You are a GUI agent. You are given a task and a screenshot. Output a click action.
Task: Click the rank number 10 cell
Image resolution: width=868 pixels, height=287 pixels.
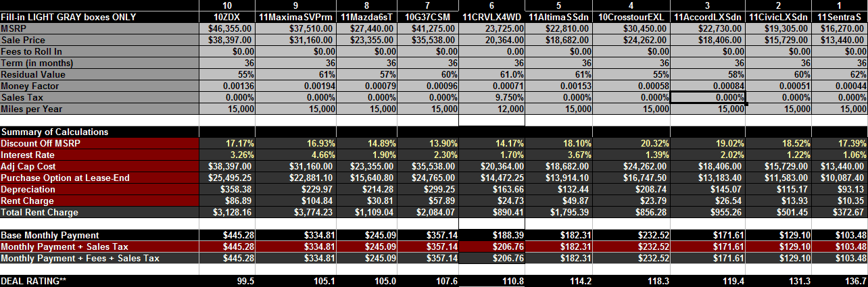click(227, 5)
